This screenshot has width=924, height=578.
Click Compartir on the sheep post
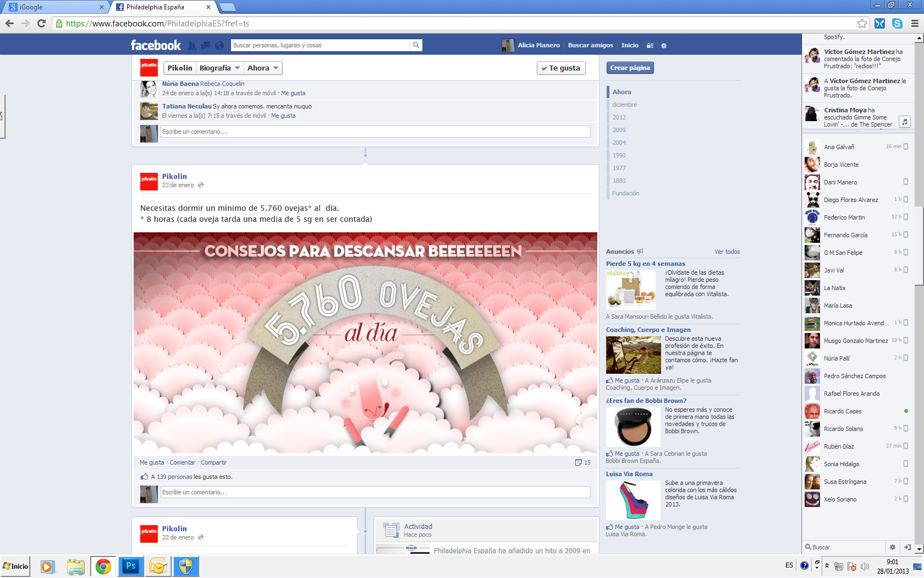[214, 462]
